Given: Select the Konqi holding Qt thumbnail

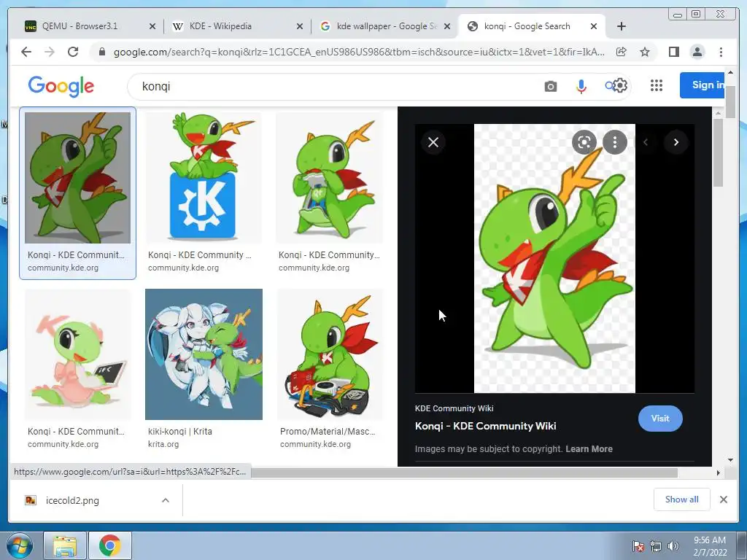Looking at the screenshot, I should [x=330, y=178].
